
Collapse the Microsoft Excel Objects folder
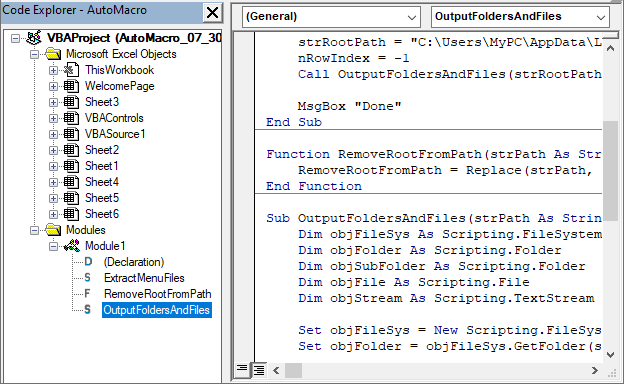35,55
